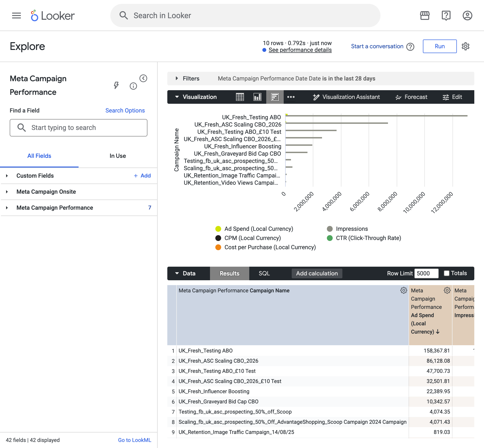The image size is (484, 448).
Task: Toggle Impressions series in legend
Action: coord(347,229)
